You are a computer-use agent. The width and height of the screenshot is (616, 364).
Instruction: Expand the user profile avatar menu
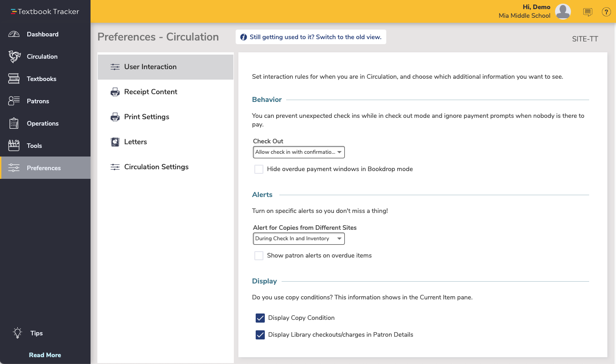[x=563, y=12]
